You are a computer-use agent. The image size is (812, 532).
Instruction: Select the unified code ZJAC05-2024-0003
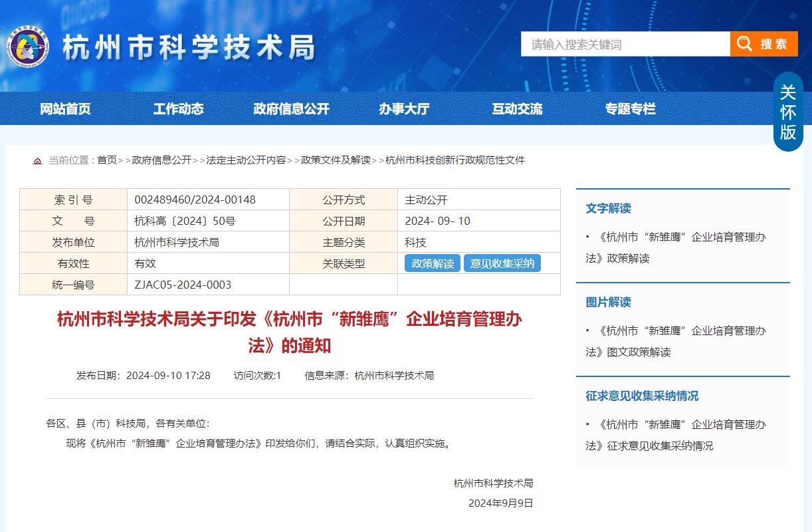tap(183, 285)
